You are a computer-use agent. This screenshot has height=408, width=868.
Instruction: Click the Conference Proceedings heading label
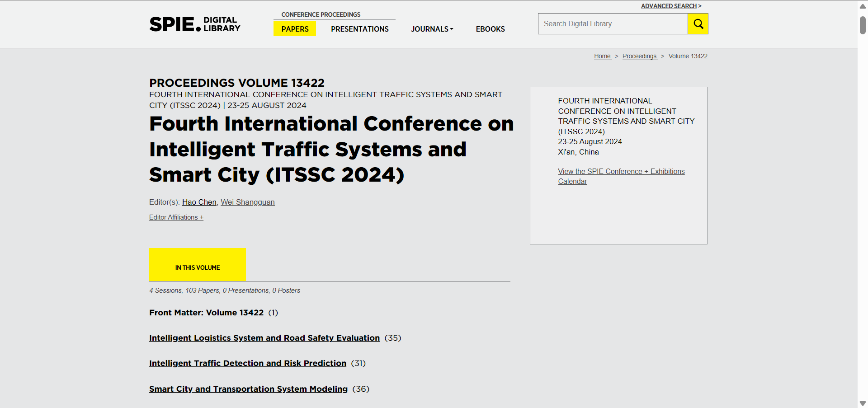point(321,14)
